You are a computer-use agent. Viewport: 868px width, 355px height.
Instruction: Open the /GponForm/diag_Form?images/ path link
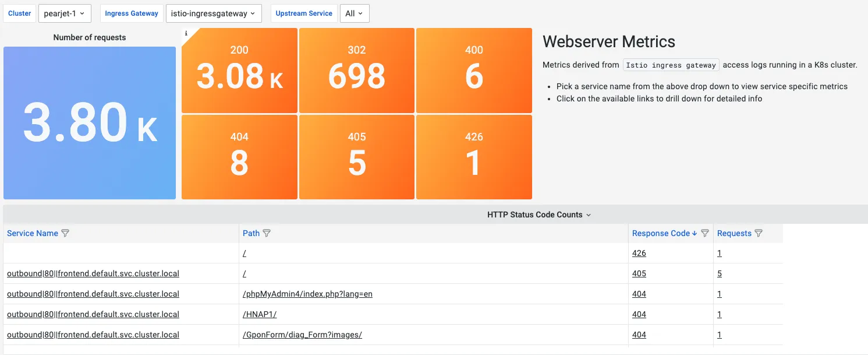click(x=302, y=335)
